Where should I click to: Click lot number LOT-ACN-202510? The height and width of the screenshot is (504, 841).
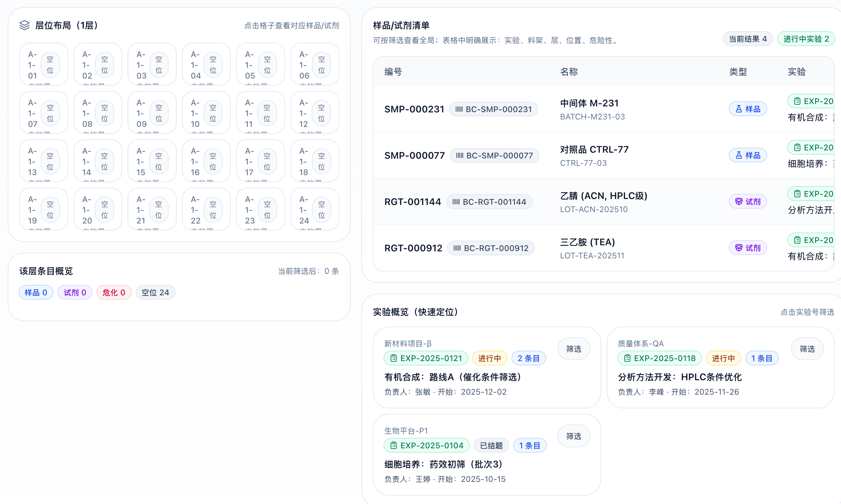pyautogui.click(x=594, y=209)
